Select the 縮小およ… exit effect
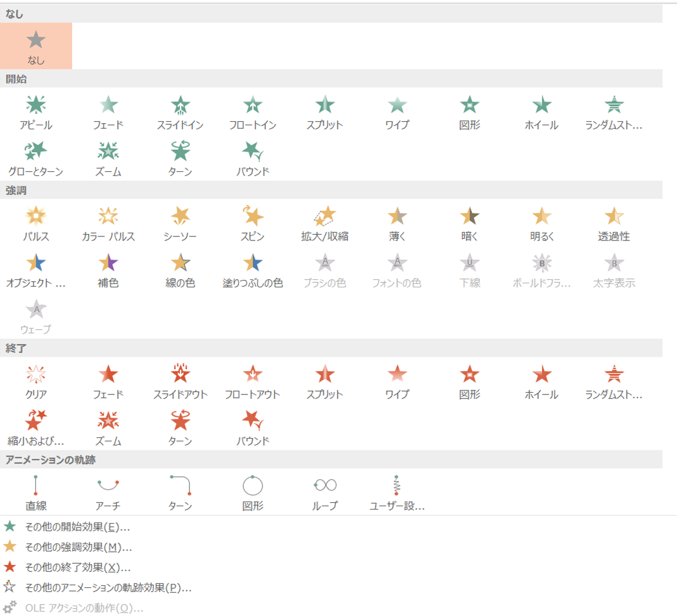677x616 pixels. coord(36,429)
